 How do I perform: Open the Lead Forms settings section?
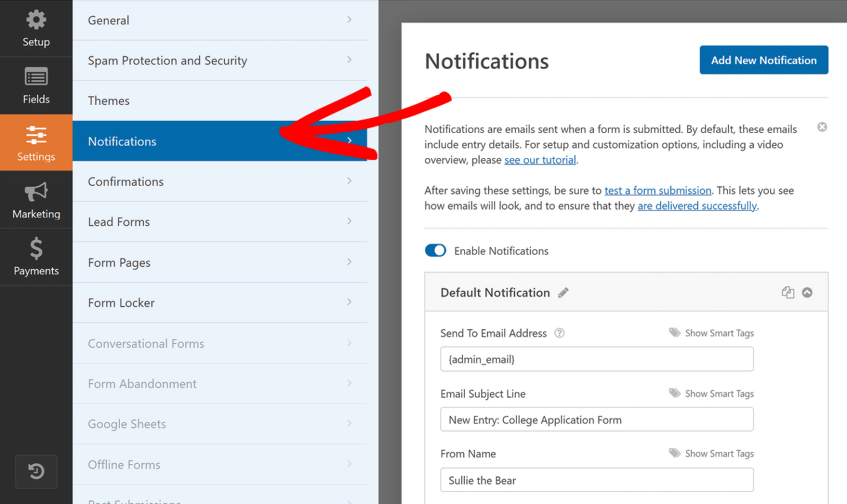coord(221,222)
